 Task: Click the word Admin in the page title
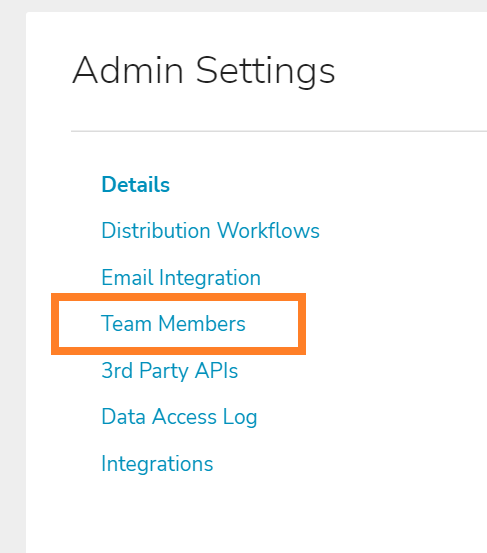coord(128,70)
